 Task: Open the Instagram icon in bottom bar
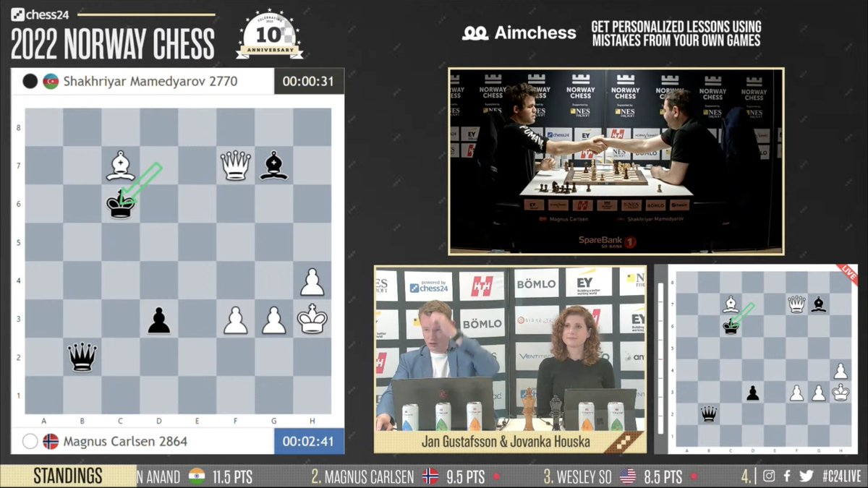pyautogui.click(x=769, y=476)
